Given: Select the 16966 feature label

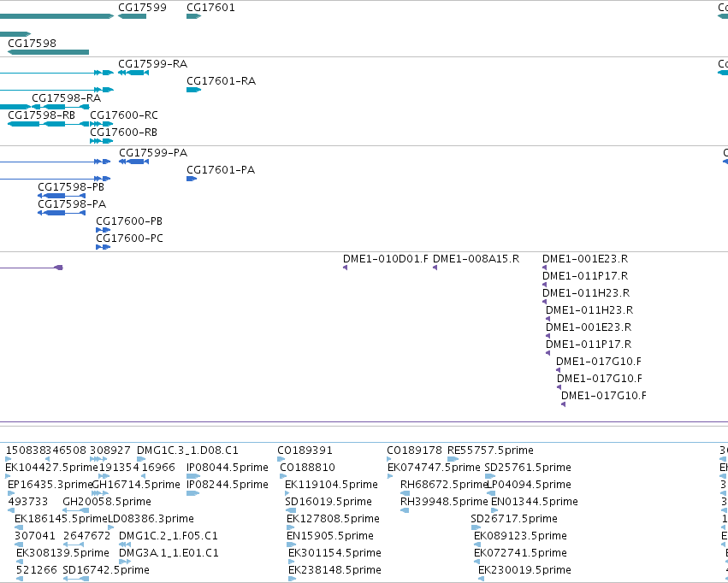Looking at the screenshot, I should [158, 468].
